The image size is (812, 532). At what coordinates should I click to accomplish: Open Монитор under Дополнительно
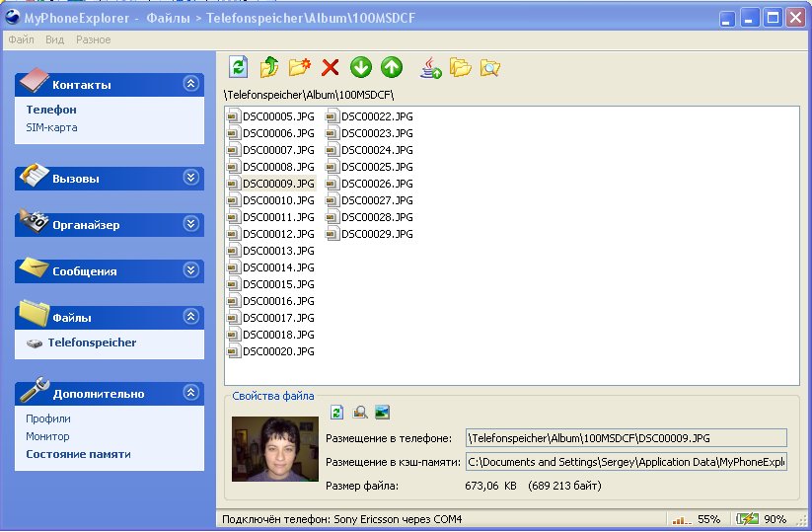(47, 436)
